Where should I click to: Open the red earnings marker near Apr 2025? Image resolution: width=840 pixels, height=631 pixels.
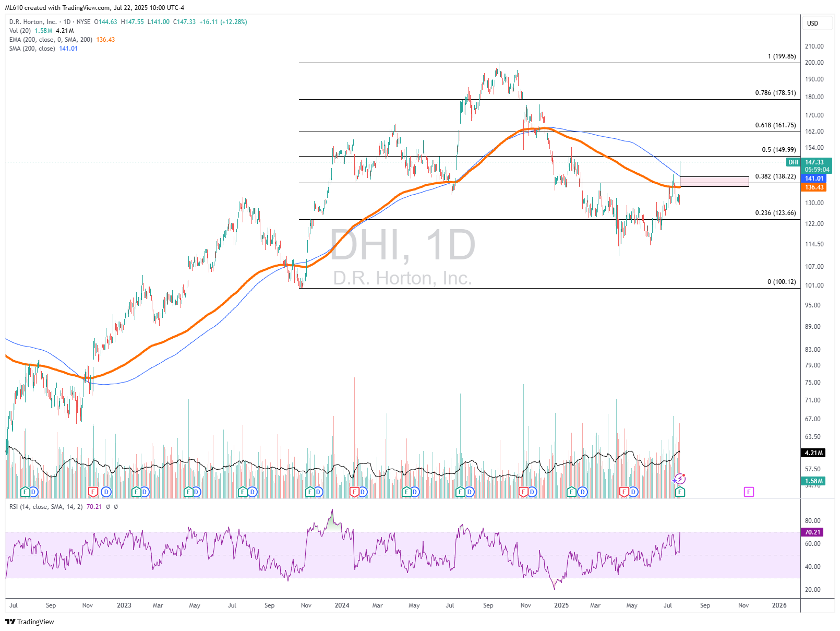point(624,492)
